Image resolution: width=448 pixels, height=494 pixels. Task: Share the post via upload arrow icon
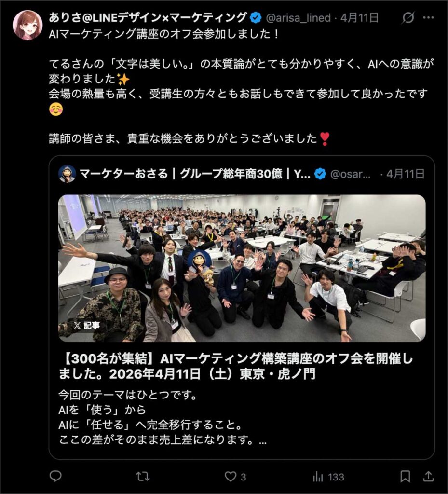(428, 476)
